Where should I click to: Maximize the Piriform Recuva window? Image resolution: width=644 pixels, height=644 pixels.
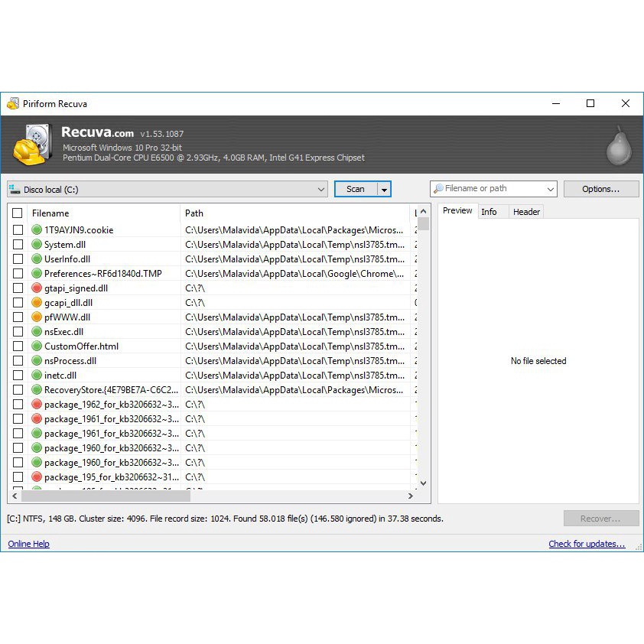[x=590, y=103]
